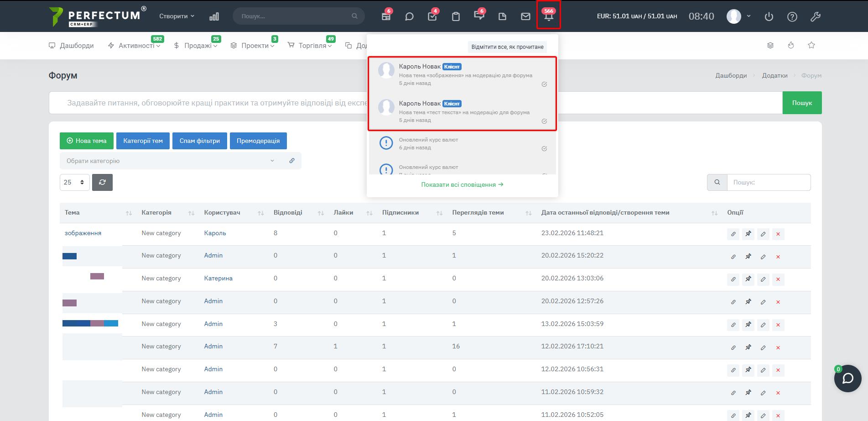Open the wrench settings icon
Viewport: 868px width, 421px height.
[816, 16]
